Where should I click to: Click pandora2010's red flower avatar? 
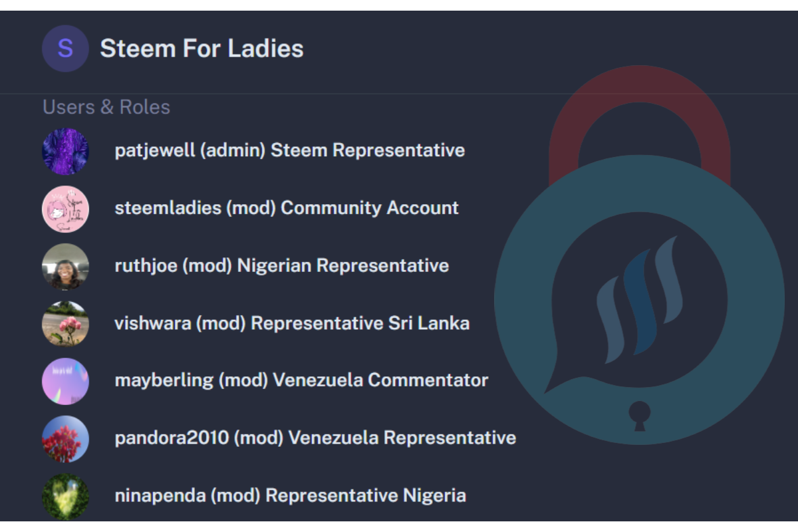point(65,439)
